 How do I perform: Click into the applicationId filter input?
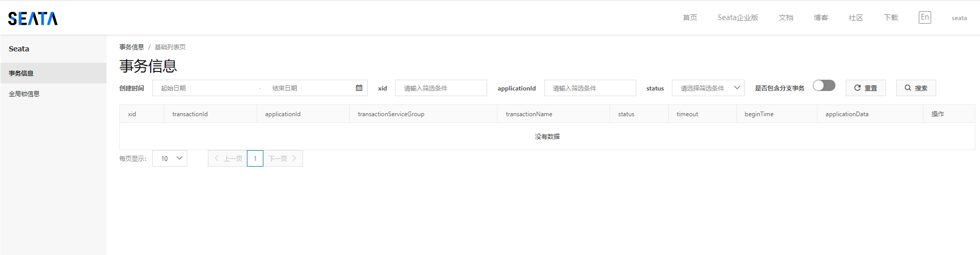point(590,88)
